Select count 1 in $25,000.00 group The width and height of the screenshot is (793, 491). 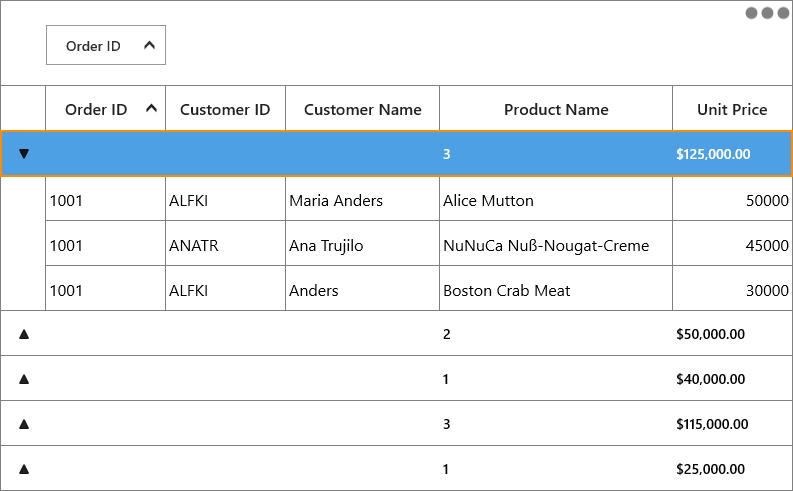(446, 469)
